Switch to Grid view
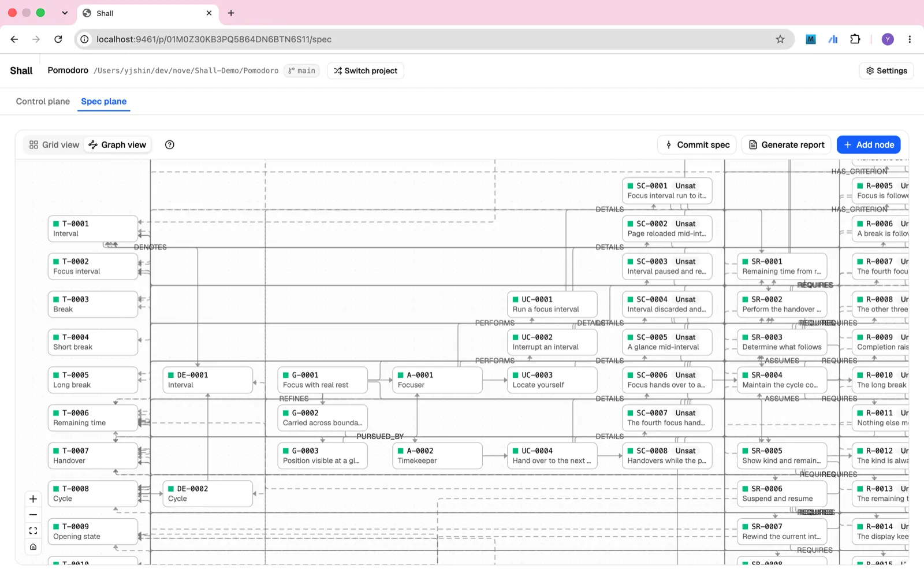This screenshot has height=580, width=924. (x=54, y=145)
